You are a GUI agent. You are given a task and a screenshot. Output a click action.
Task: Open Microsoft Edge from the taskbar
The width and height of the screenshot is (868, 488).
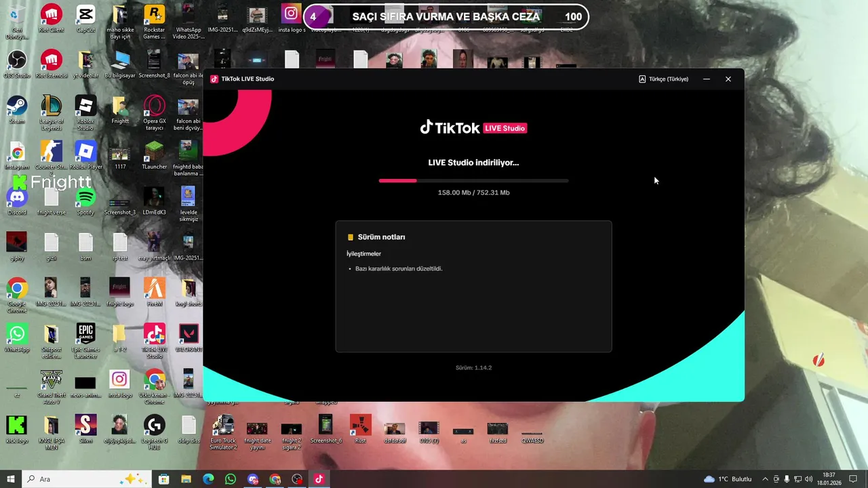point(208,479)
